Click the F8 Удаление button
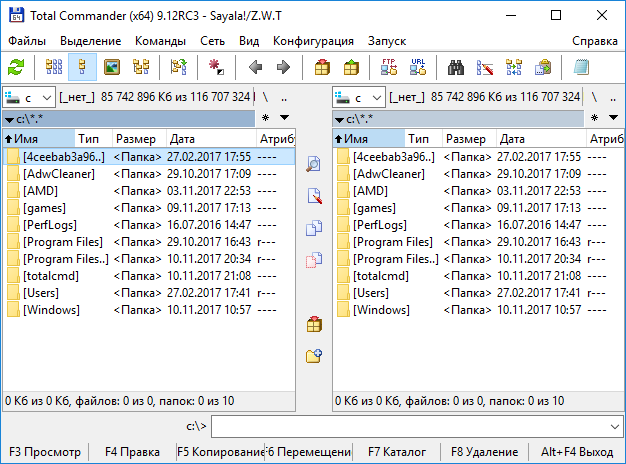Viewport: 626px width, 464px height. [485, 452]
